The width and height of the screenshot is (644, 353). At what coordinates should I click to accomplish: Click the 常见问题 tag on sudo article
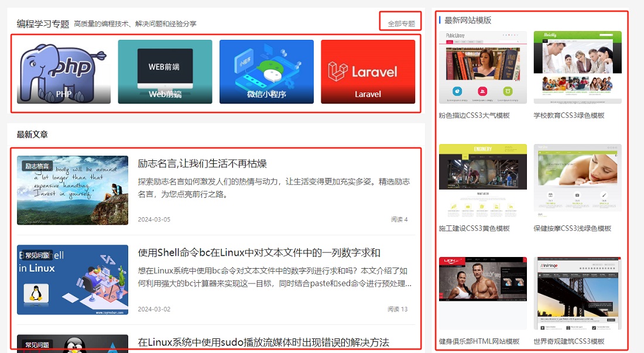tap(37, 345)
